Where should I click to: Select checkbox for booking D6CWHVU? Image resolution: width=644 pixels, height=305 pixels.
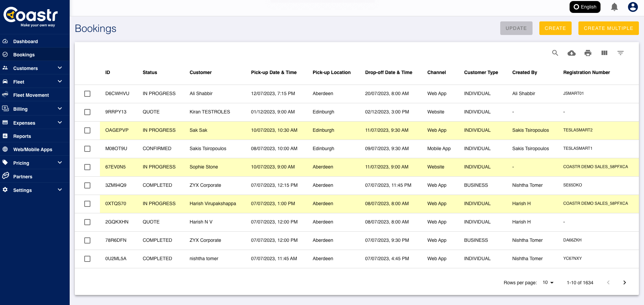click(x=87, y=94)
